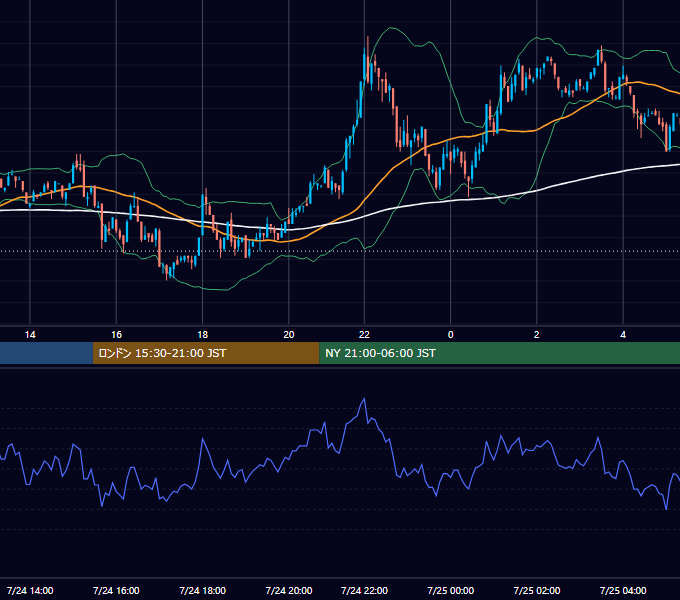The width and height of the screenshot is (680, 600).
Task: Click hour label 22 on price chart axis
Action: (364, 335)
